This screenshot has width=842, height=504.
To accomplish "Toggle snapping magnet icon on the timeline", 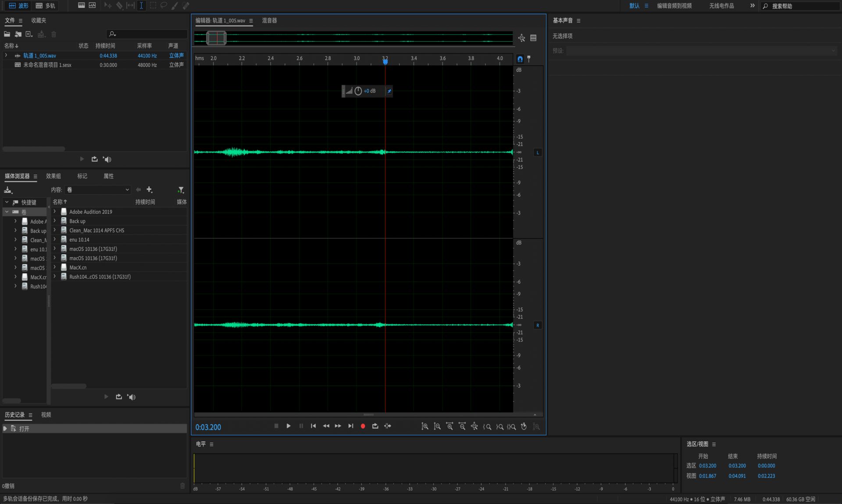I will tap(520, 59).
